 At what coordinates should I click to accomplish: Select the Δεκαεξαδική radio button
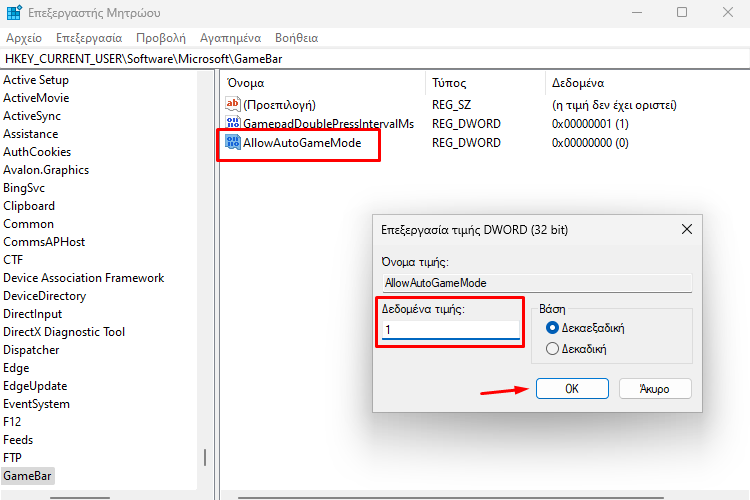pos(552,328)
